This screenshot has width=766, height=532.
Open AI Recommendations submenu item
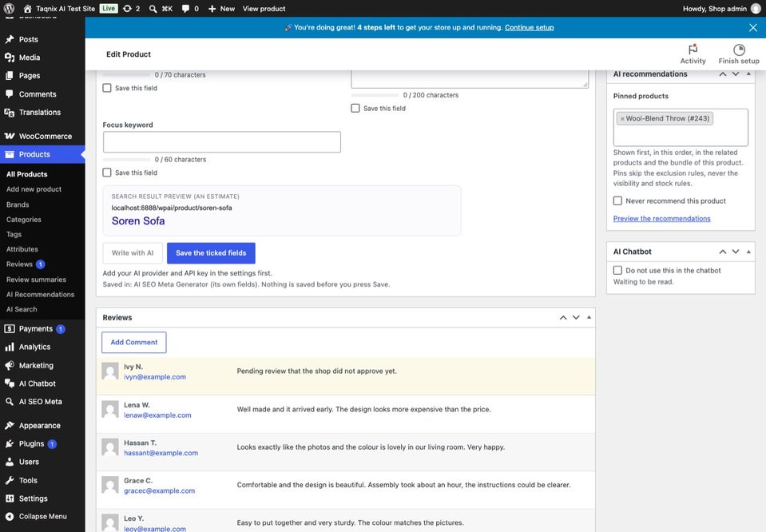pyautogui.click(x=40, y=294)
